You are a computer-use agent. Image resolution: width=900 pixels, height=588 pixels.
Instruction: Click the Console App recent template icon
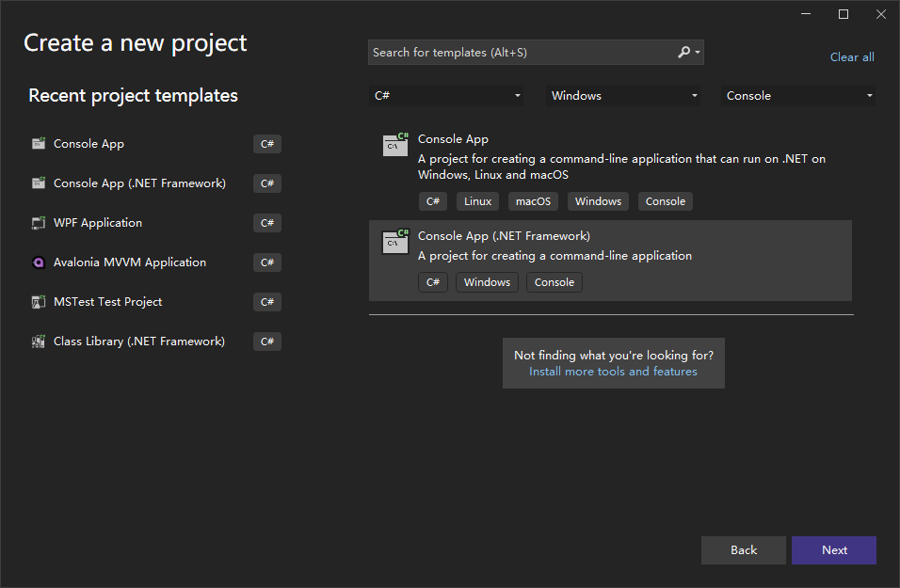click(39, 143)
